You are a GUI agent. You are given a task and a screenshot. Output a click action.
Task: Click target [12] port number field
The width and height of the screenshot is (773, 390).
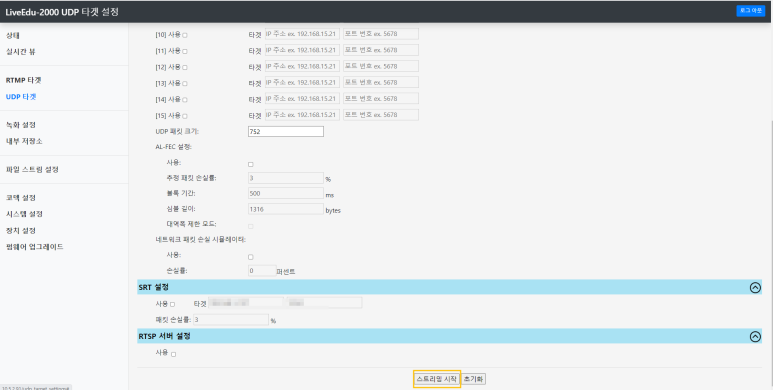[381, 66]
